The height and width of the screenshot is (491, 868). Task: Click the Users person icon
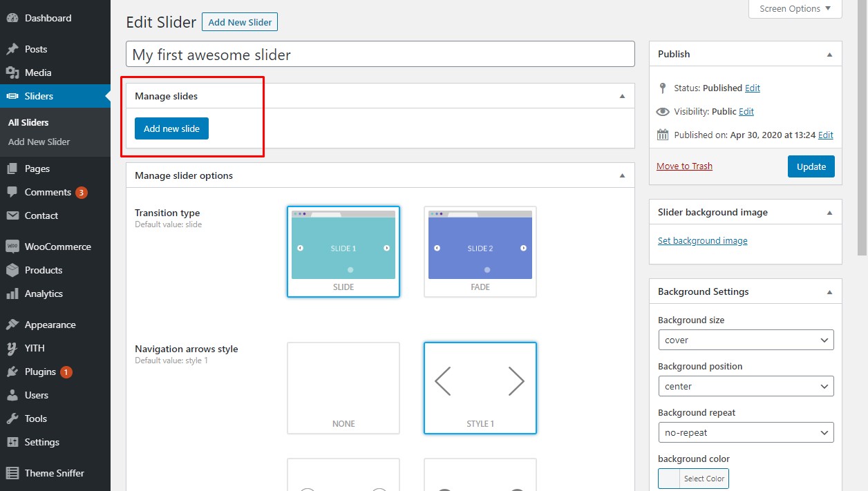pyautogui.click(x=12, y=395)
